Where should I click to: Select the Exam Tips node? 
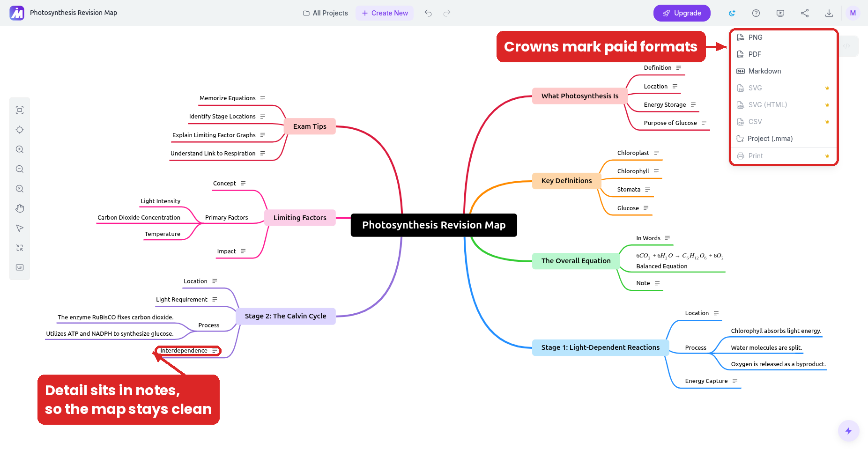[x=310, y=126]
